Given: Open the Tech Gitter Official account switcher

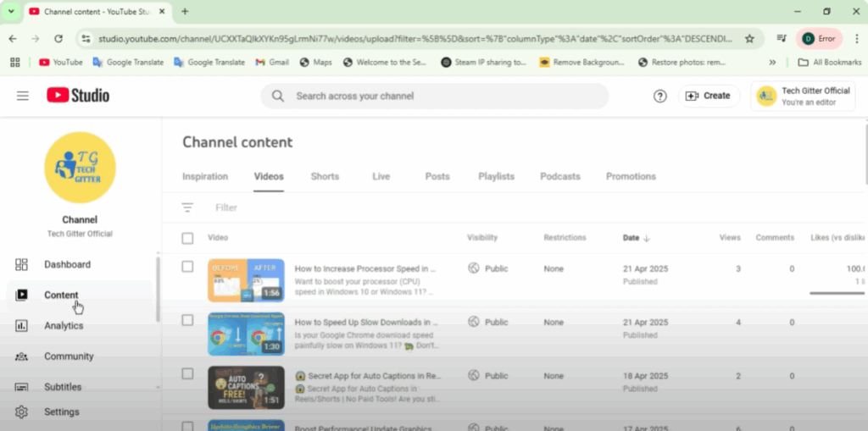Looking at the screenshot, I should click(804, 96).
